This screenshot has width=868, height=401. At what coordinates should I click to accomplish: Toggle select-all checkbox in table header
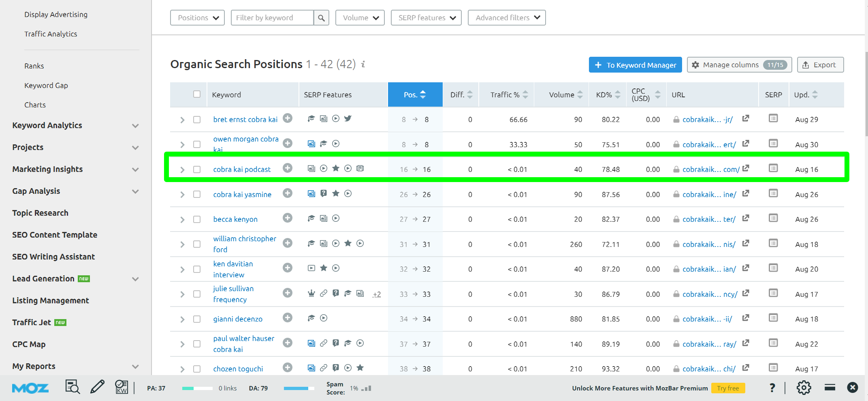[x=197, y=94]
